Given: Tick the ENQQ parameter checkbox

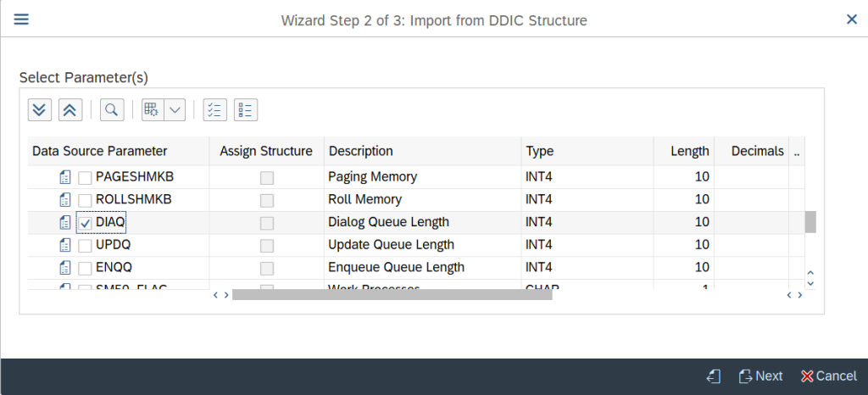Looking at the screenshot, I should click(86, 268).
